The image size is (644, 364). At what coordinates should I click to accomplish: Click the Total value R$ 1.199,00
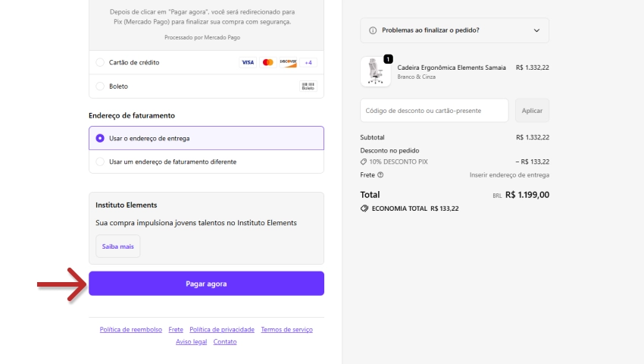point(527,195)
